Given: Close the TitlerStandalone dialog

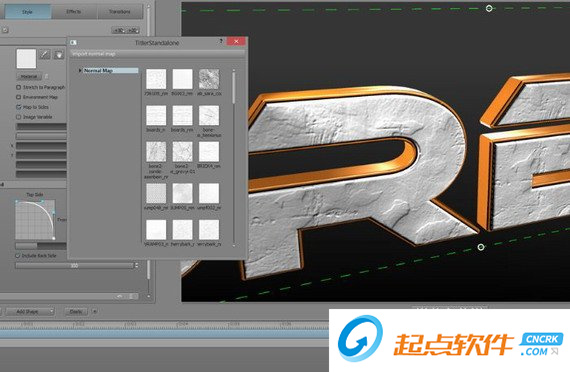Looking at the screenshot, I should [x=236, y=41].
